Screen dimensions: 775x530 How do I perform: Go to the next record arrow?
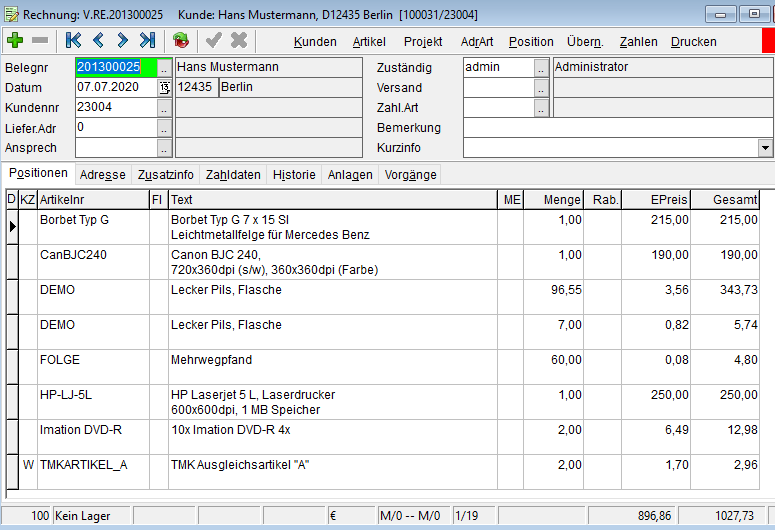click(122, 41)
